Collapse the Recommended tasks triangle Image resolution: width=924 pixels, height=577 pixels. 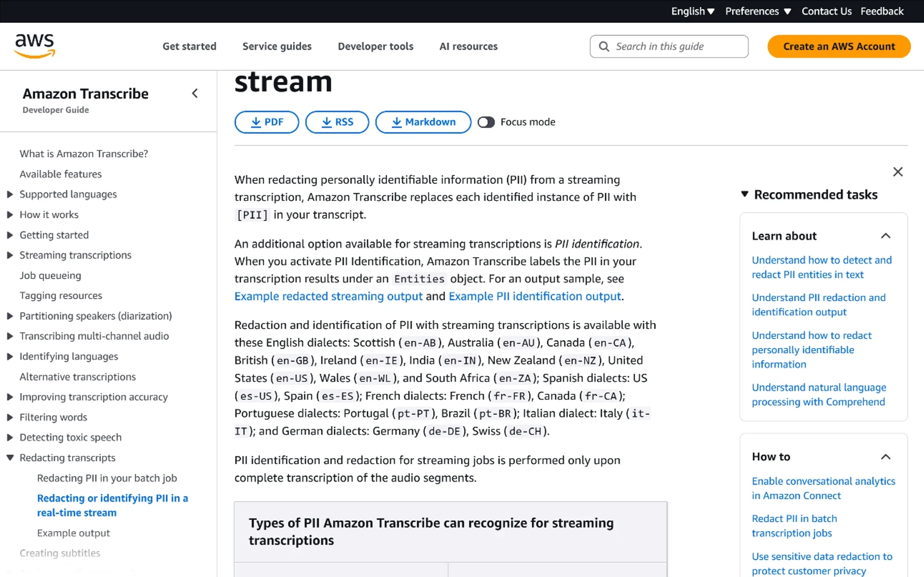744,194
